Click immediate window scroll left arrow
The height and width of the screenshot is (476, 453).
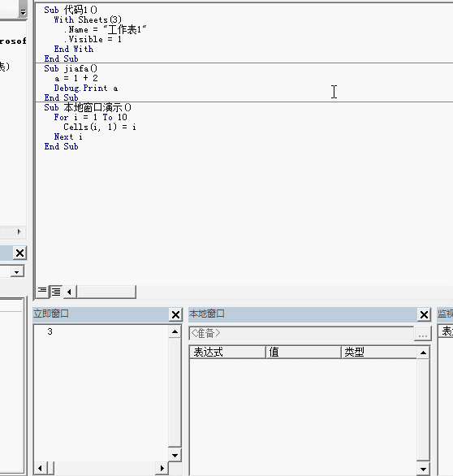(x=41, y=468)
